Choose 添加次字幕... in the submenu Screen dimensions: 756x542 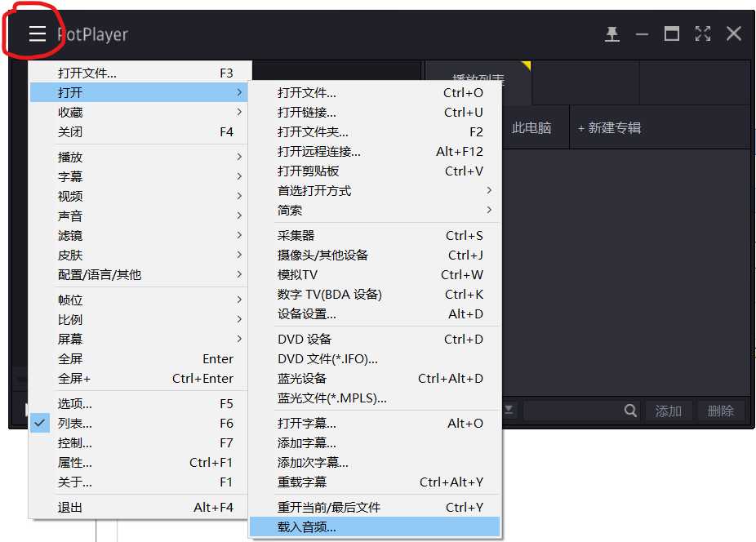coord(375,463)
